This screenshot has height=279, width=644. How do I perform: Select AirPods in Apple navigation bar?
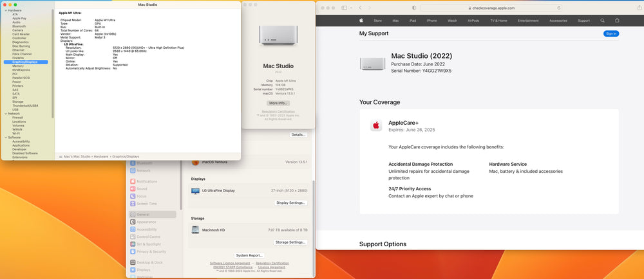tap(473, 21)
